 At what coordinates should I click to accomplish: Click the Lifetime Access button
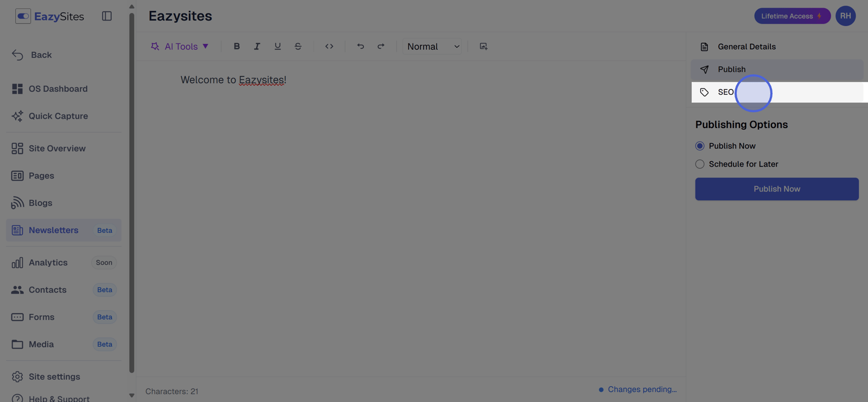792,16
